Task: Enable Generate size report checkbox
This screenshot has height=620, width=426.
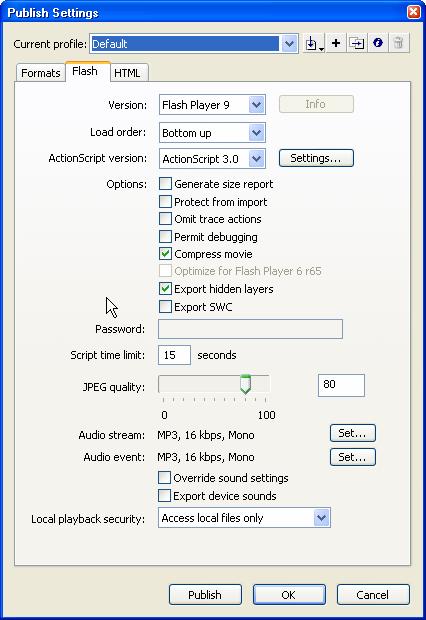Action: tap(165, 184)
